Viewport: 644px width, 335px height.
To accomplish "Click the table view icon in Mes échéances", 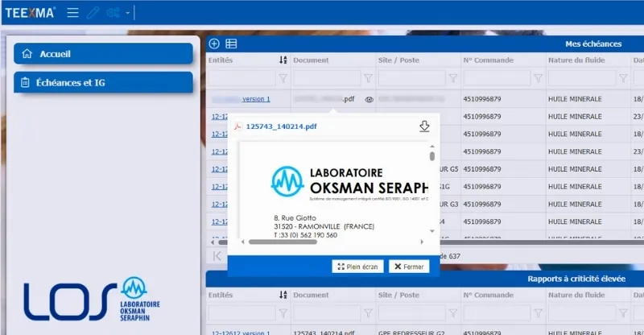I will click(x=231, y=43).
